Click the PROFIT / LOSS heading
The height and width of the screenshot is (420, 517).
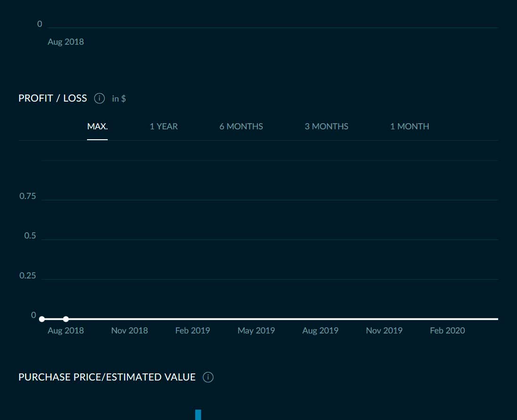coord(53,98)
